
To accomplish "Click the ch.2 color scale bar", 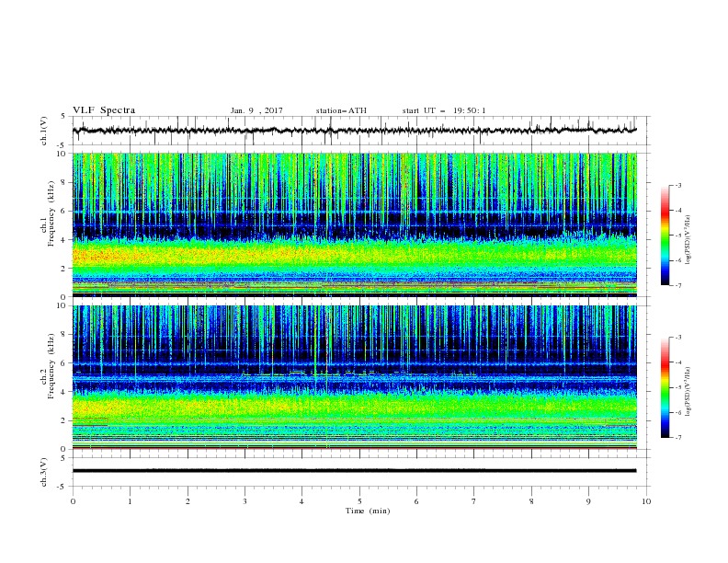I will (x=665, y=387).
